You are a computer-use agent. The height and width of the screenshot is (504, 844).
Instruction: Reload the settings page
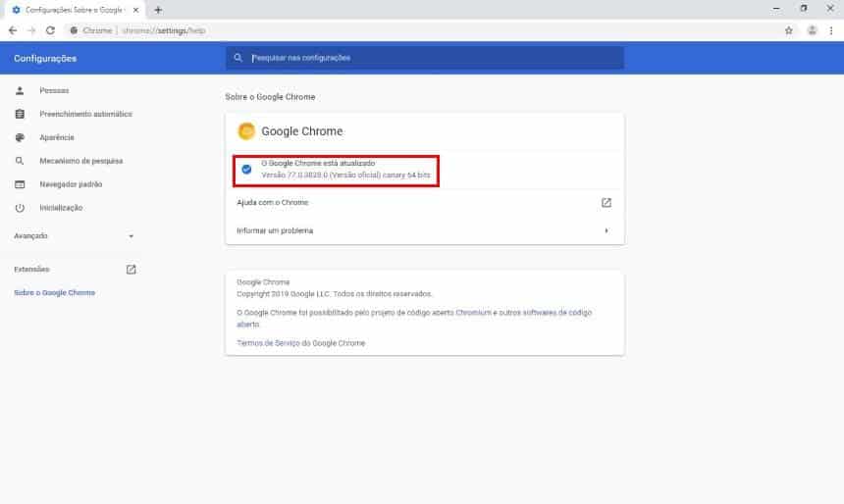51,30
